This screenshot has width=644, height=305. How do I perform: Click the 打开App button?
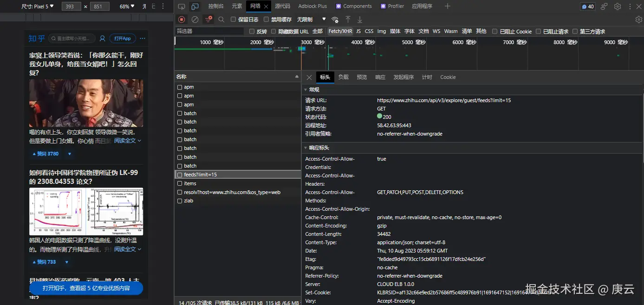point(123,39)
